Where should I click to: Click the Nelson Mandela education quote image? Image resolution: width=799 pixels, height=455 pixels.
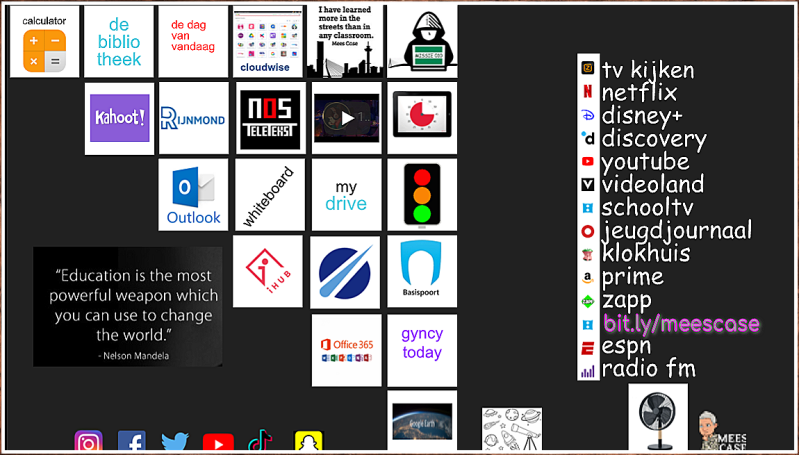pos(127,307)
